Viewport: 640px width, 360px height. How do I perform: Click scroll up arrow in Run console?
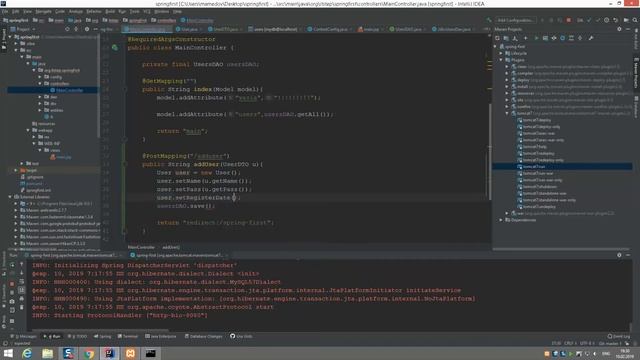(x=22, y=265)
